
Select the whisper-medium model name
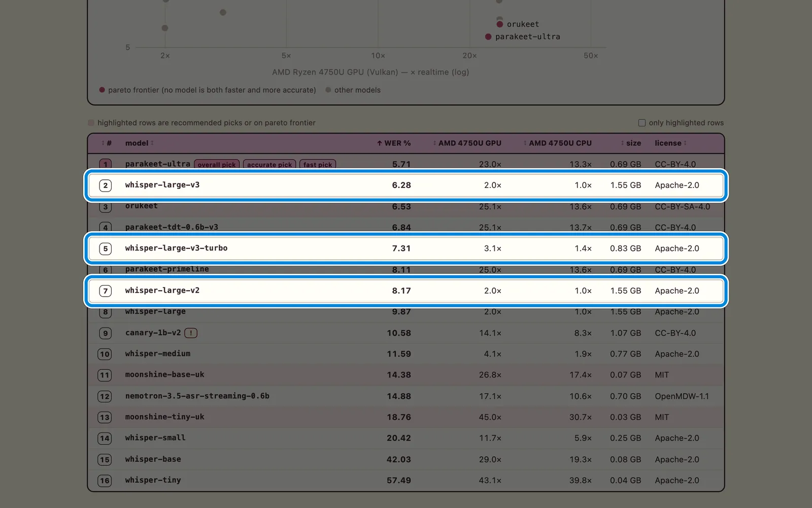(x=158, y=354)
